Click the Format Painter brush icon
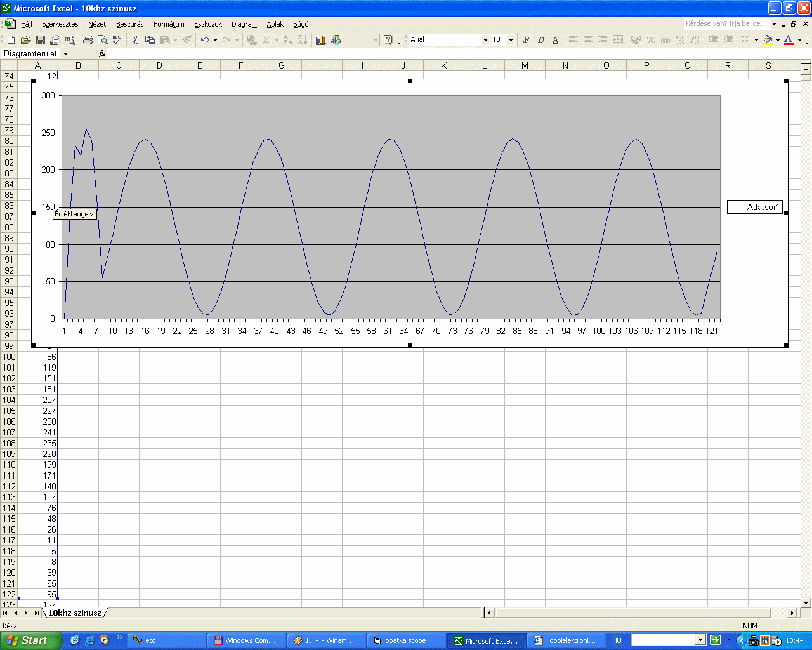The width and height of the screenshot is (812, 650). [x=187, y=40]
